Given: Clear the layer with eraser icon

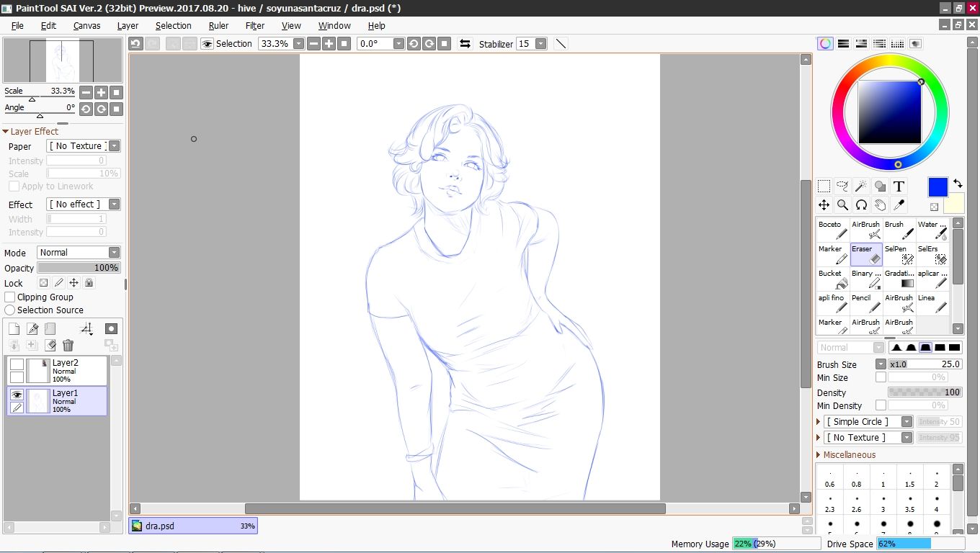Looking at the screenshot, I should pos(50,346).
